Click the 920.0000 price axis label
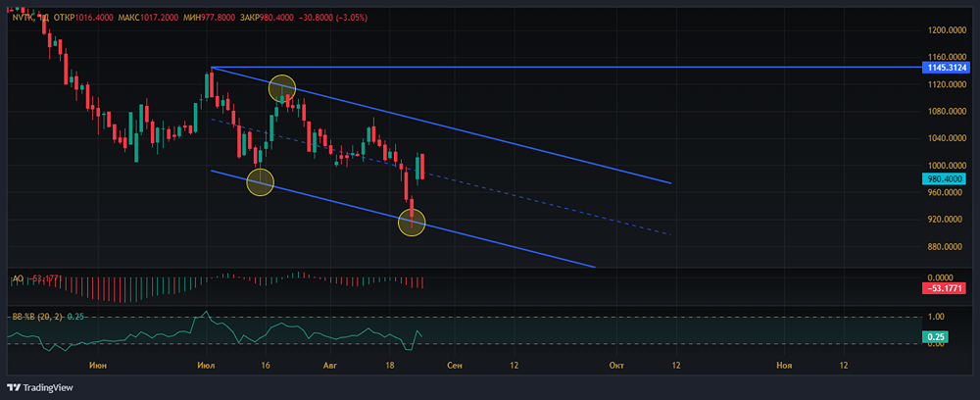 (x=947, y=220)
